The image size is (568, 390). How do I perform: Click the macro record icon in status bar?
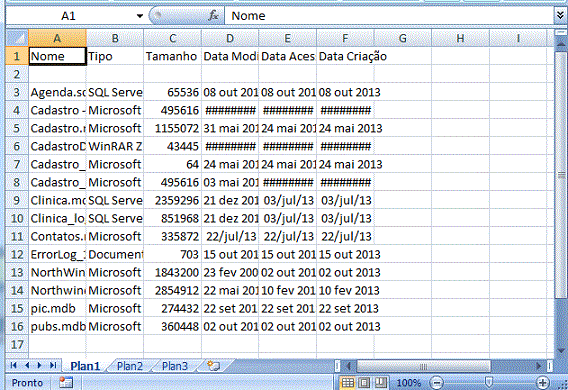coord(66,382)
